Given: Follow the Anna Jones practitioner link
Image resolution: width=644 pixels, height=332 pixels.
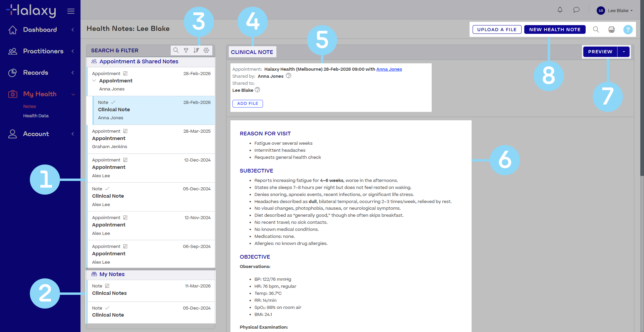Looking at the screenshot, I should [389, 69].
